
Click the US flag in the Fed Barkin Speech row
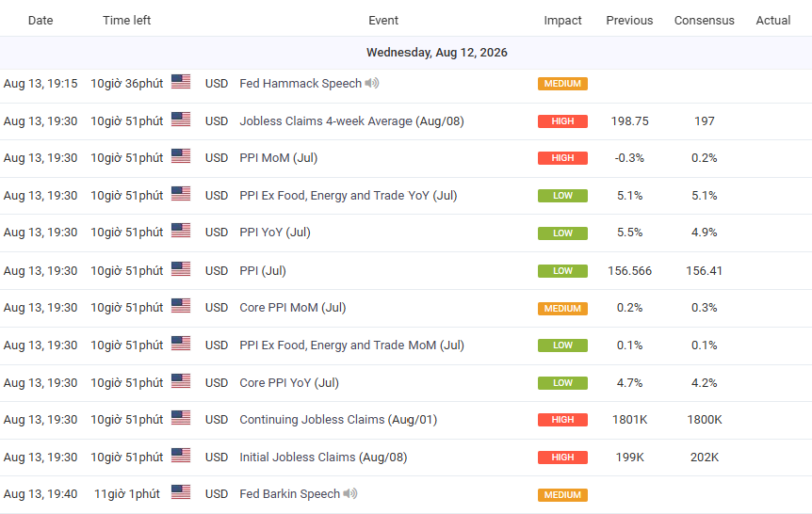coord(181,492)
